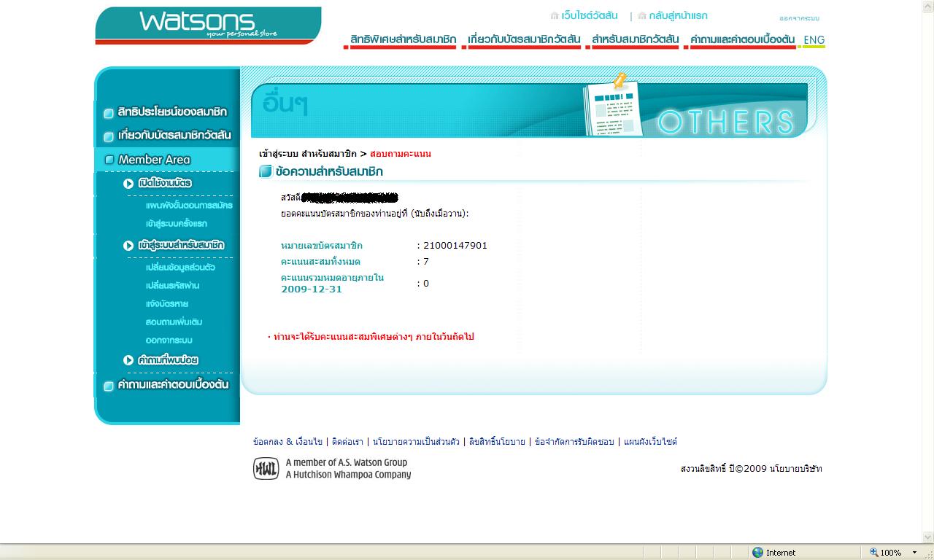The height and width of the screenshot is (560, 934).
Task: Open คำถามที่พบบ่อย sidebar group
Action: [168, 360]
